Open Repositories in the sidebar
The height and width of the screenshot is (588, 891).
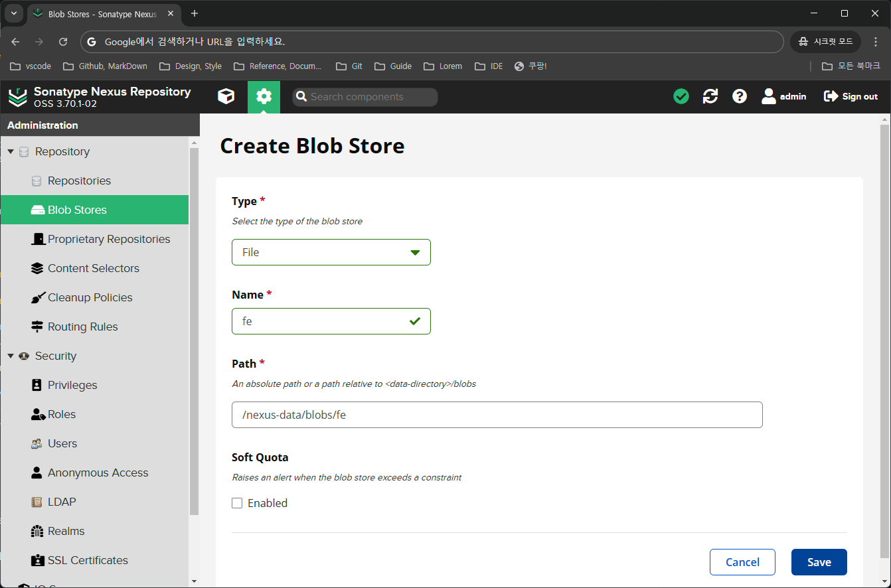coord(94,181)
